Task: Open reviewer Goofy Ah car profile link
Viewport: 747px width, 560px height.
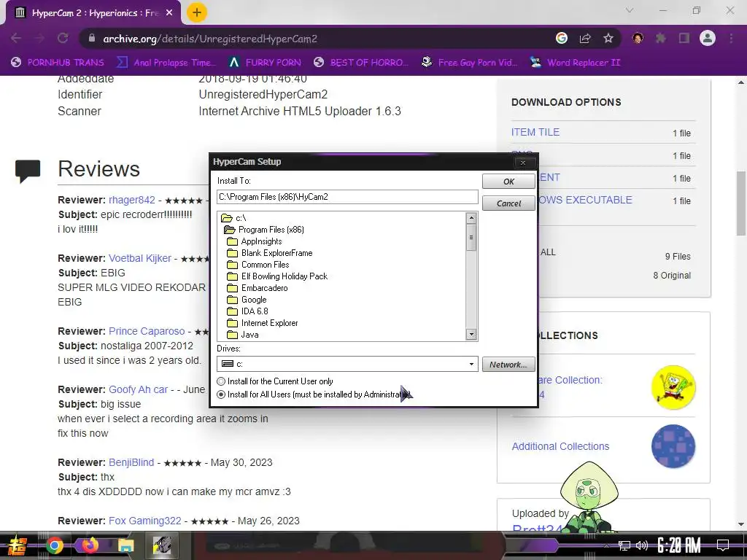Action: click(x=138, y=389)
